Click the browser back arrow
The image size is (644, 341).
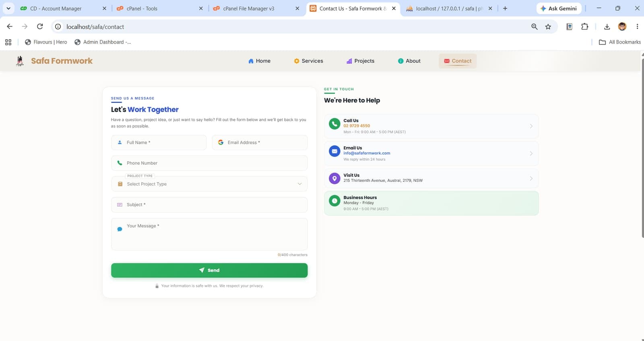point(10,27)
